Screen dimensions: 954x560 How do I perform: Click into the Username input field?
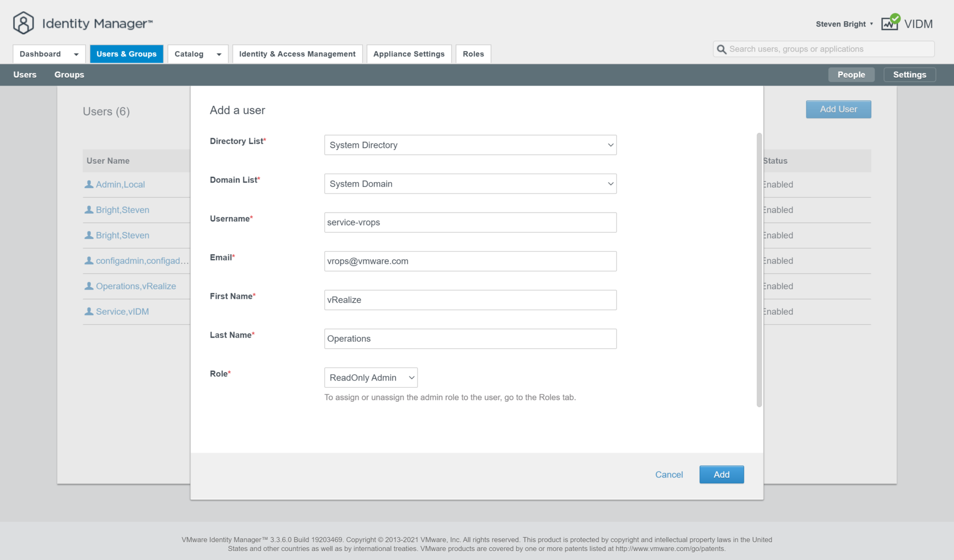click(470, 222)
